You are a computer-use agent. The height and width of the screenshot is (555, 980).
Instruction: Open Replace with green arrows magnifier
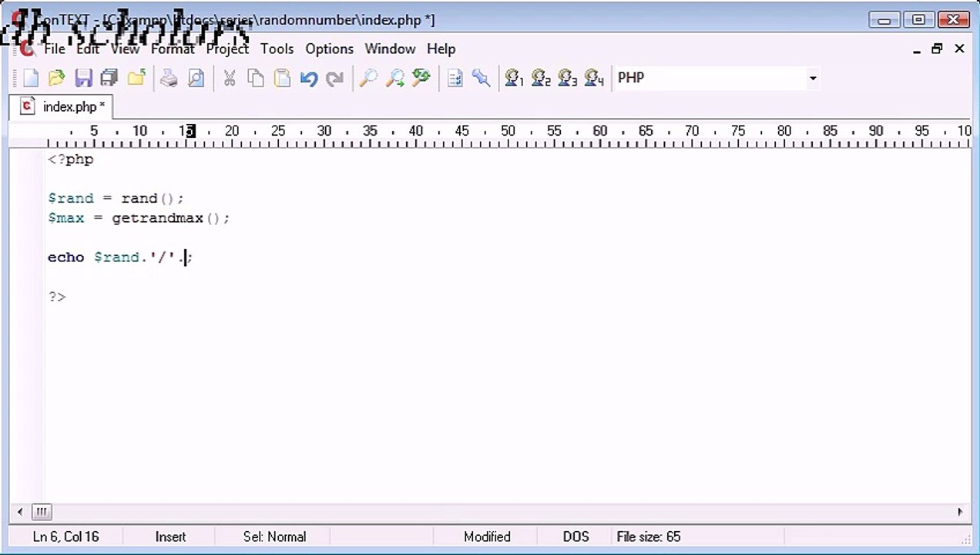click(x=421, y=78)
